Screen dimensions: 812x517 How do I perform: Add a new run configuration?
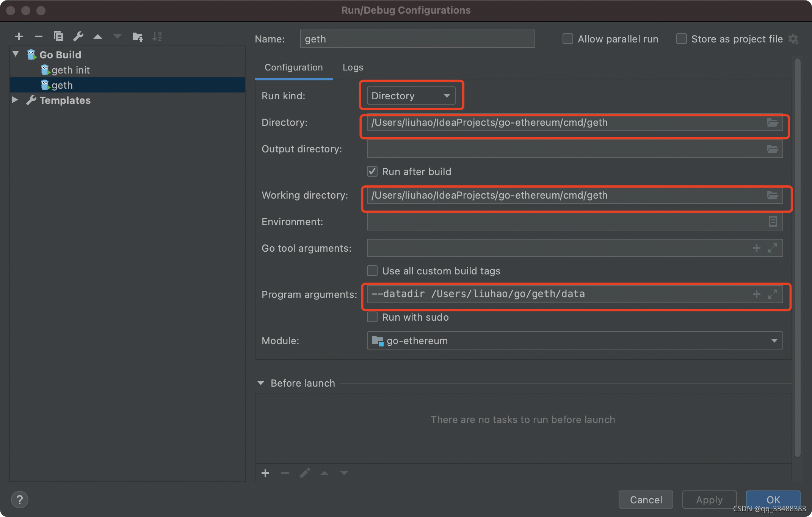click(x=19, y=36)
